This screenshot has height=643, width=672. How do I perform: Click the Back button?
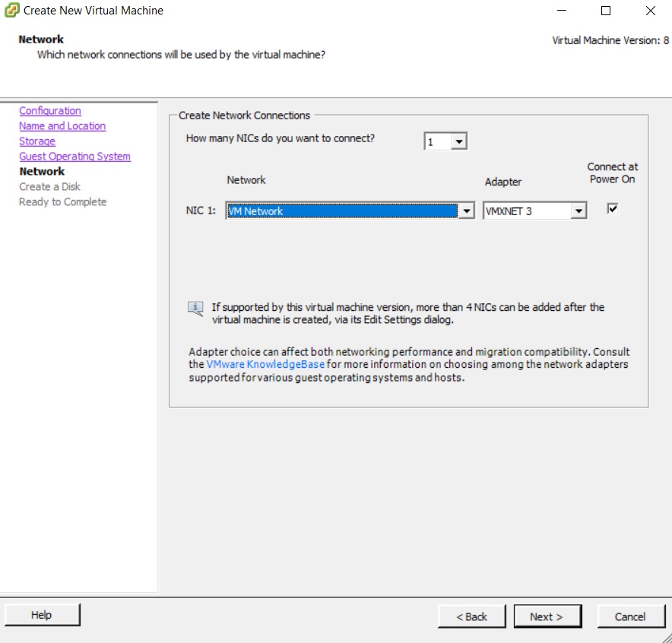click(x=471, y=616)
